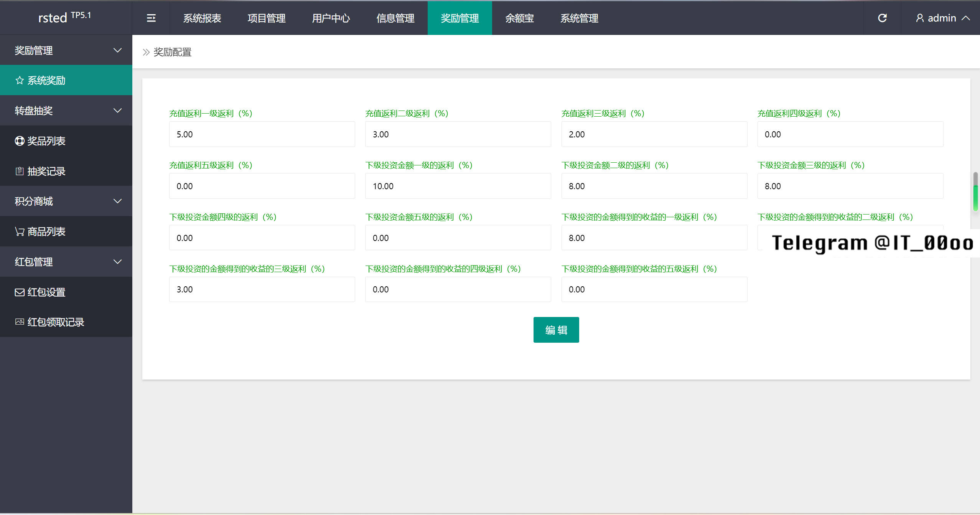
Task: Focus the 下级投资金额五级的返利 input field
Action: tap(458, 238)
